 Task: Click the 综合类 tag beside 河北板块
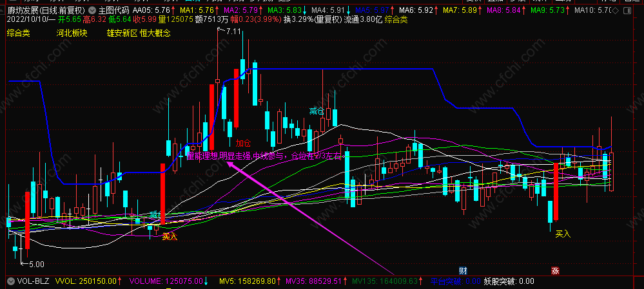pos(19,33)
